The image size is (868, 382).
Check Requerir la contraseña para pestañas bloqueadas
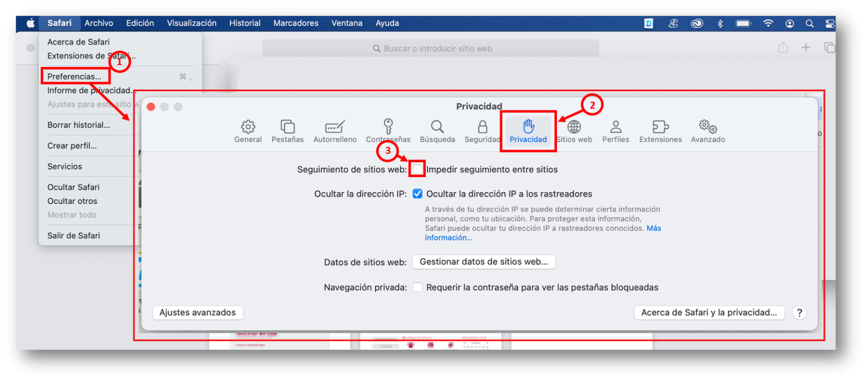[417, 287]
